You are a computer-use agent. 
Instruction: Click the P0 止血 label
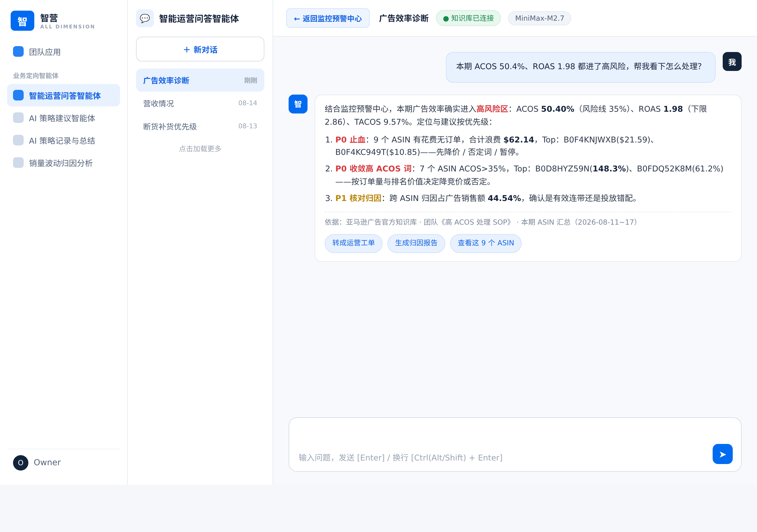[x=350, y=140]
